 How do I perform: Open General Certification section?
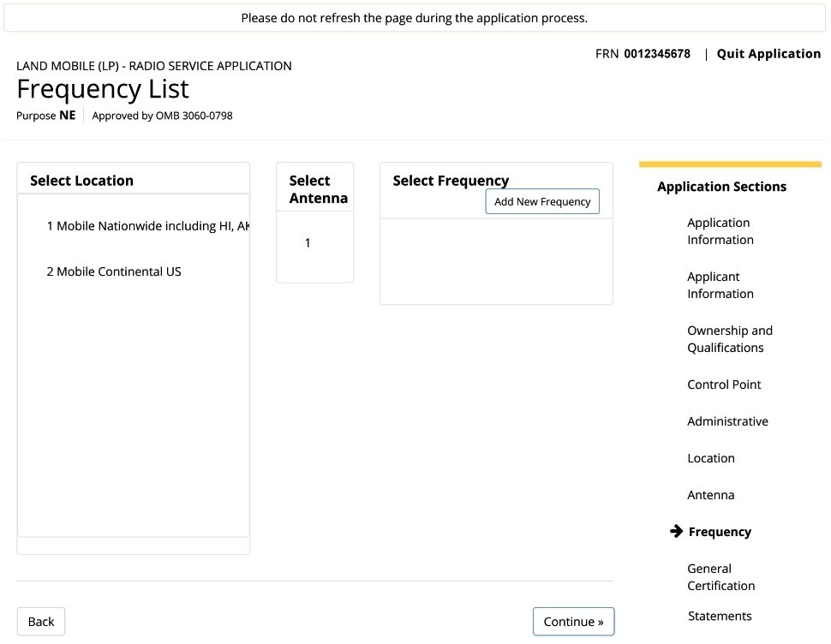pyautogui.click(x=720, y=577)
